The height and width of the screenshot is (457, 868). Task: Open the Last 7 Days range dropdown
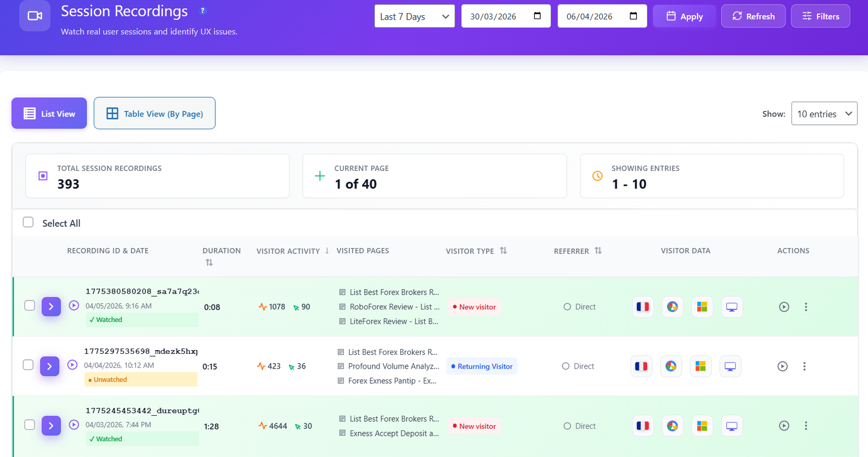(414, 16)
